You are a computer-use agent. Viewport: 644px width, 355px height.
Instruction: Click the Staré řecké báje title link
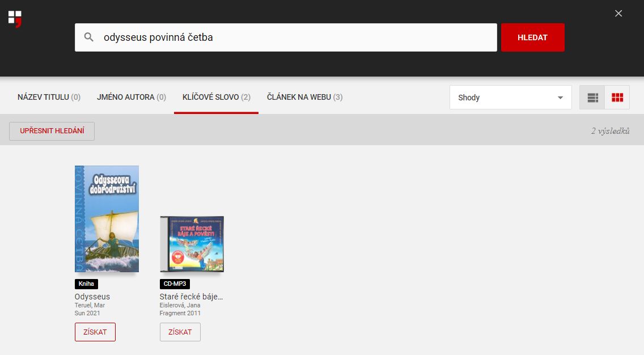click(x=191, y=297)
